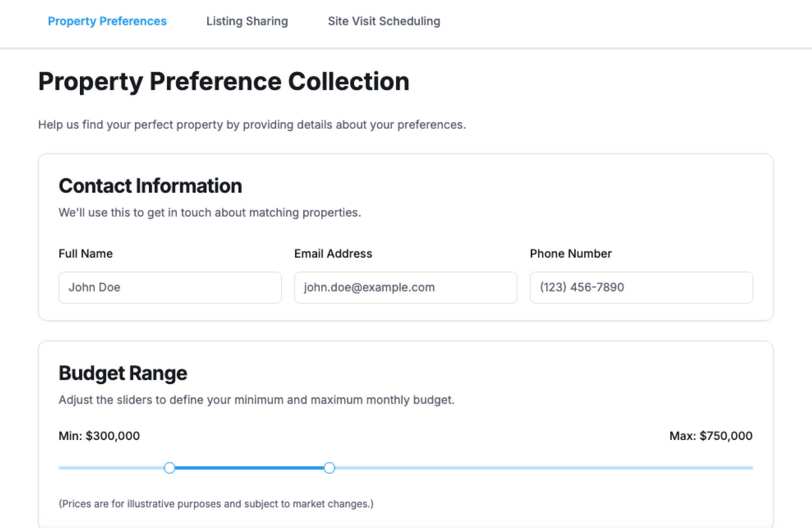
Task: Click the light track right of max handle
Action: (x=541, y=467)
